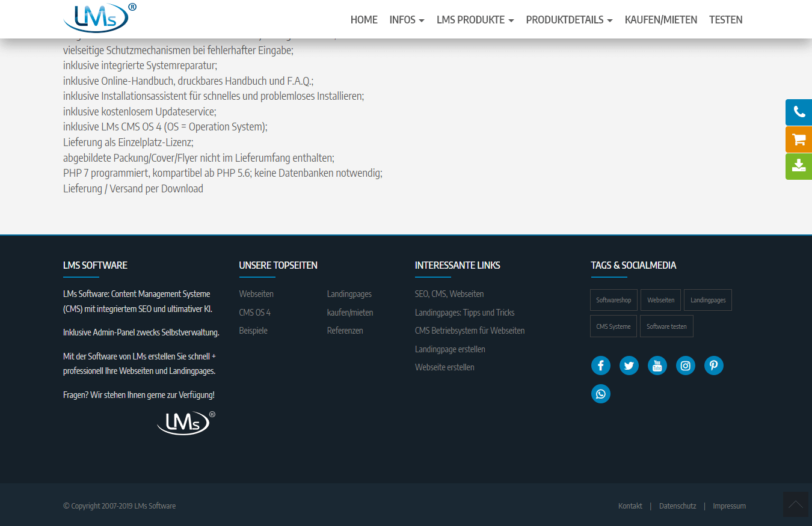
Task: Open the LMS PRODUKTE dropdown
Action: (475, 20)
